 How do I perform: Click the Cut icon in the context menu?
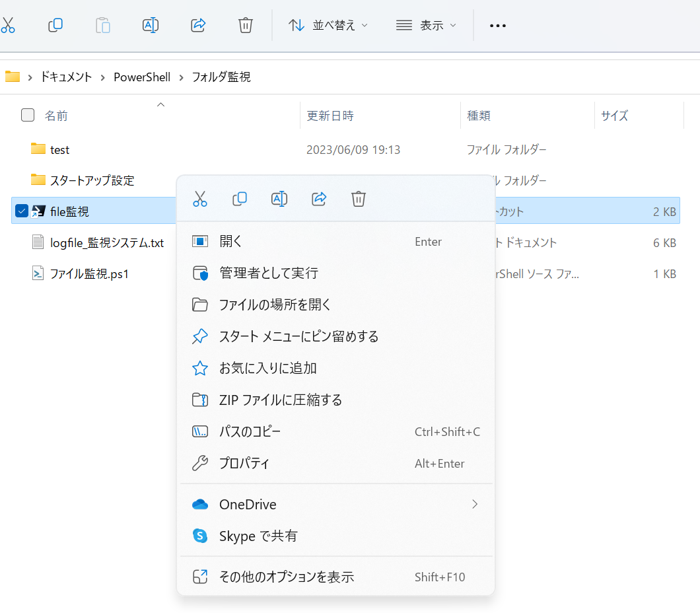click(x=200, y=199)
